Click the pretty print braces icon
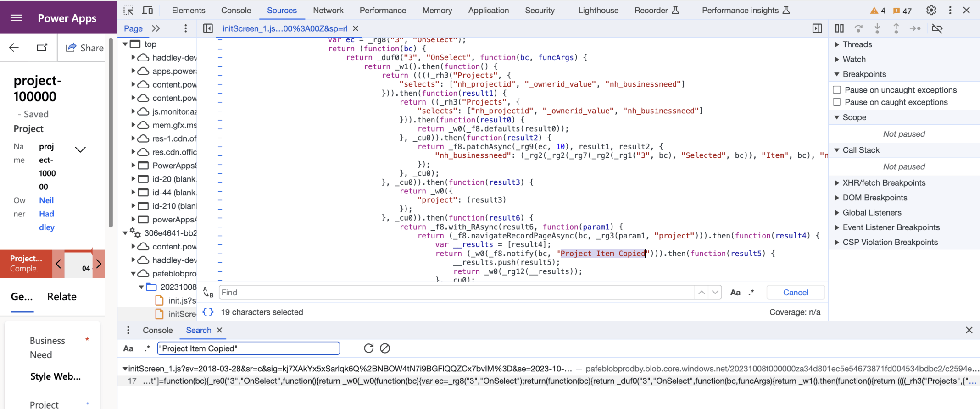The height and width of the screenshot is (409, 980). click(208, 312)
